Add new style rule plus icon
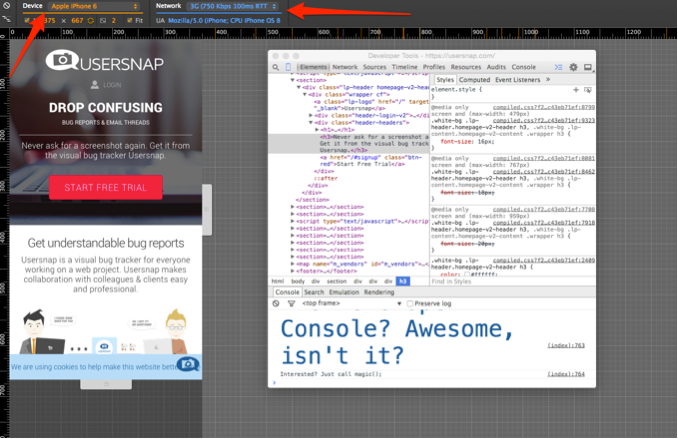The height and width of the screenshot is (439, 678). tap(576, 90)
